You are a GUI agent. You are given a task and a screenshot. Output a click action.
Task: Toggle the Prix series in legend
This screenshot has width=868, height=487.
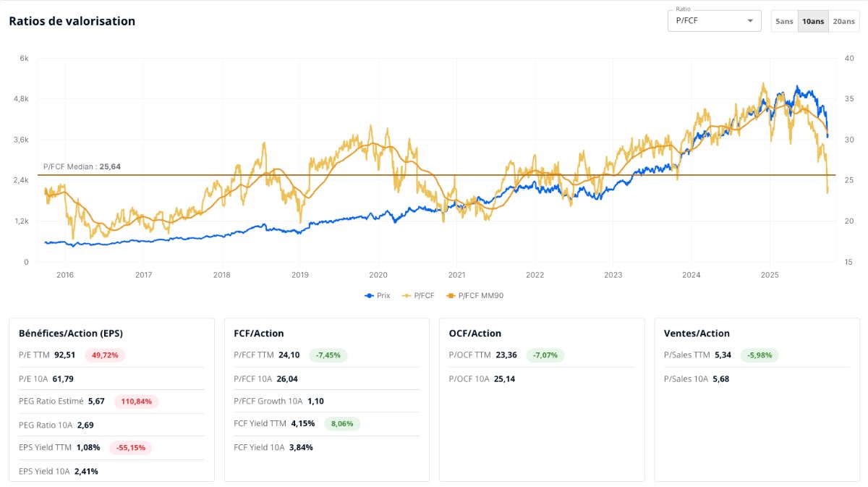coord(377,295)
